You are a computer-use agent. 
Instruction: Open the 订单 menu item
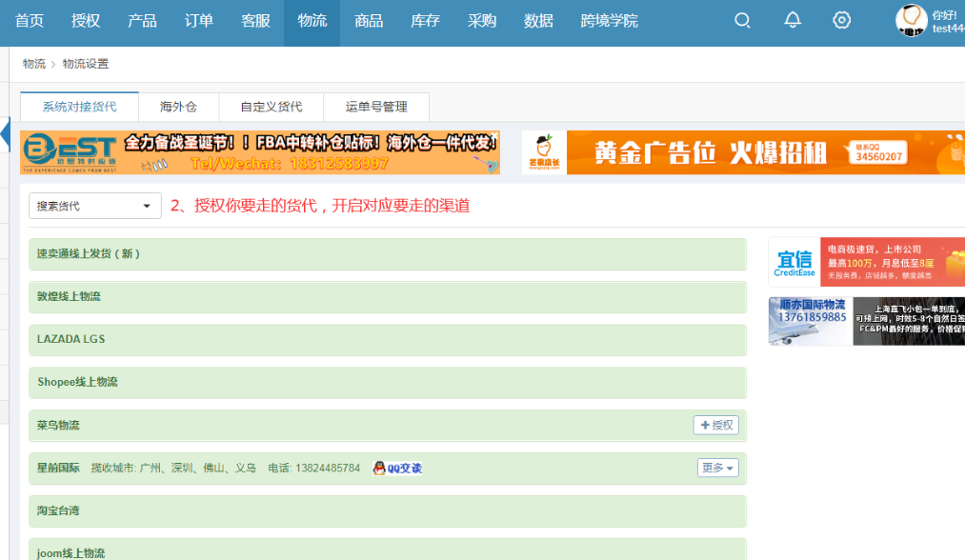click(x=199, y=21)
